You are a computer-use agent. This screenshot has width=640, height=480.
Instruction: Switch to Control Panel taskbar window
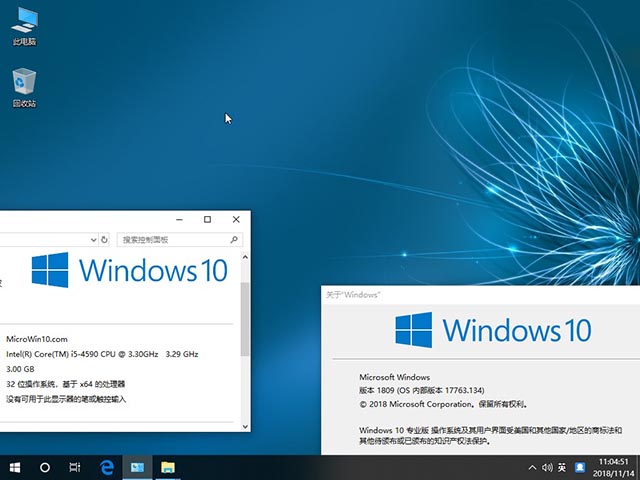(137, 467)
